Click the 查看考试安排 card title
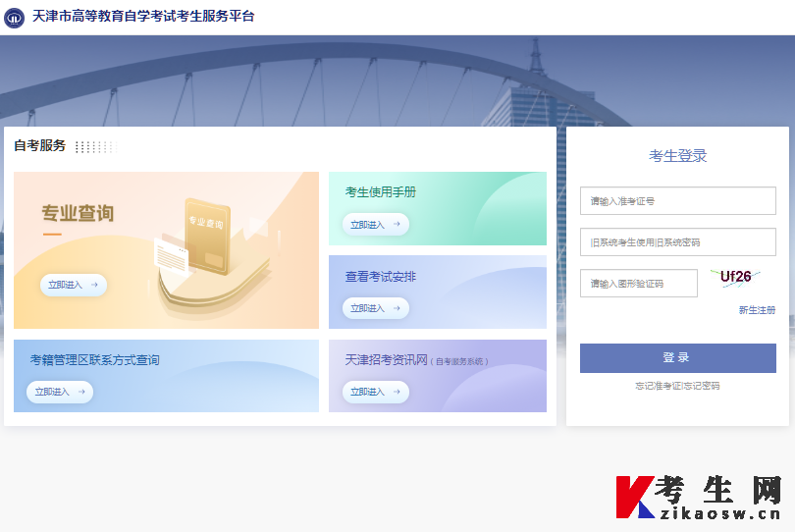The height and width of the screenshot is (532, 795). coord(380,277)
